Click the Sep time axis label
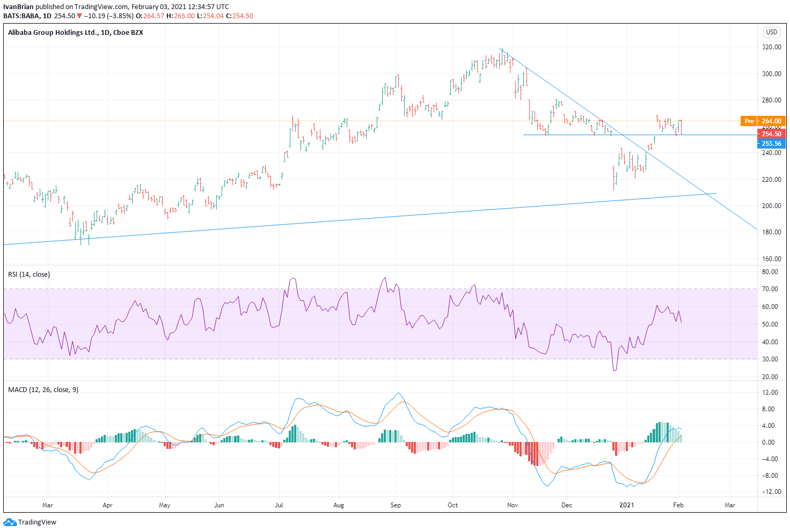Viewport: 790px width, 532px height. coord(396,505)
